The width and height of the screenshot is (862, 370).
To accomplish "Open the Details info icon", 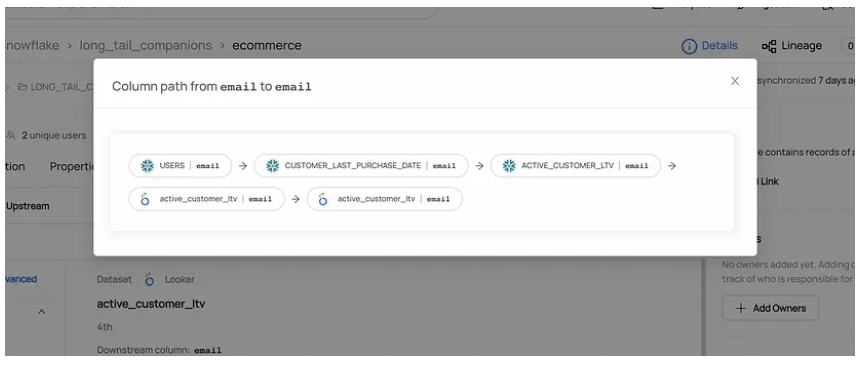I will coord(689,46).
